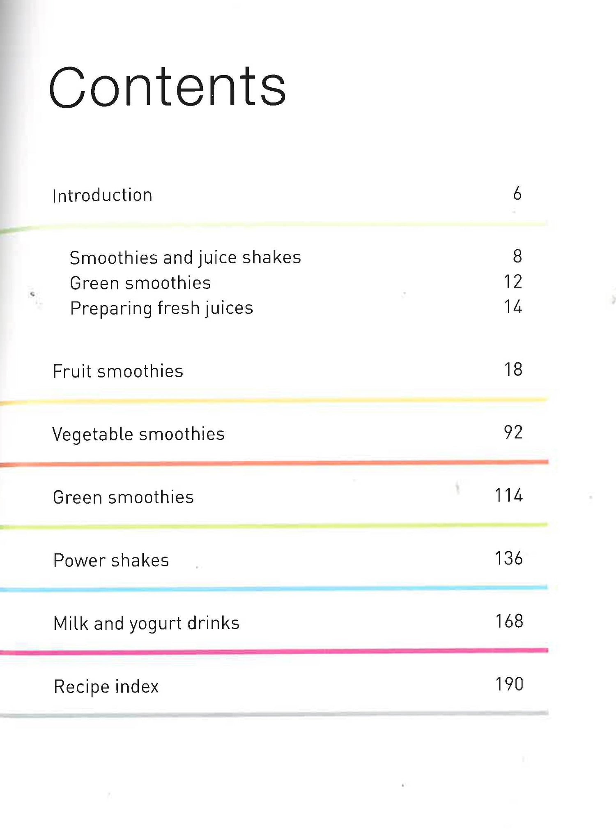616x840 pixels.
Task: Click page number 168
Action: click(509, 621)
